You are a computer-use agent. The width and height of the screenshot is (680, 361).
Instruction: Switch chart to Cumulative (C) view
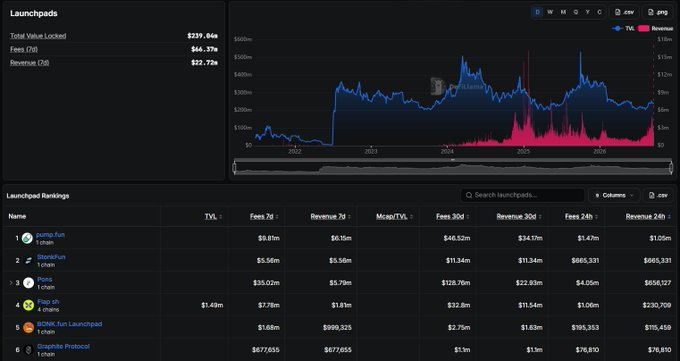pyautogui.click(x=599, y=12)
